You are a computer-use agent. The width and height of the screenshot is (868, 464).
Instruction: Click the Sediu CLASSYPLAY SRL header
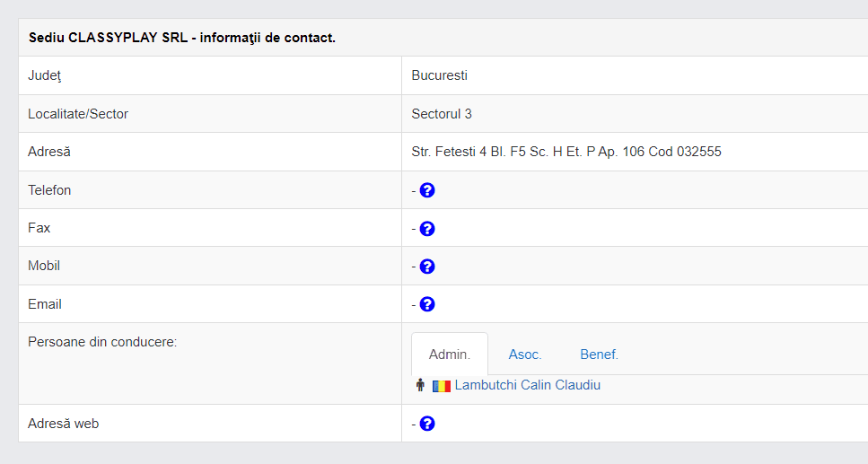182,38
